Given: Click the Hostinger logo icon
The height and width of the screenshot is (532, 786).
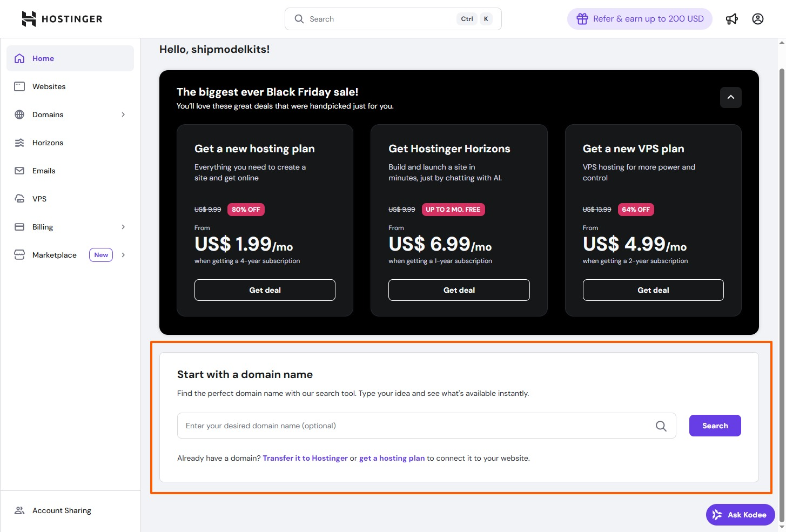Looking at the screenshot, I should [29, 19].
